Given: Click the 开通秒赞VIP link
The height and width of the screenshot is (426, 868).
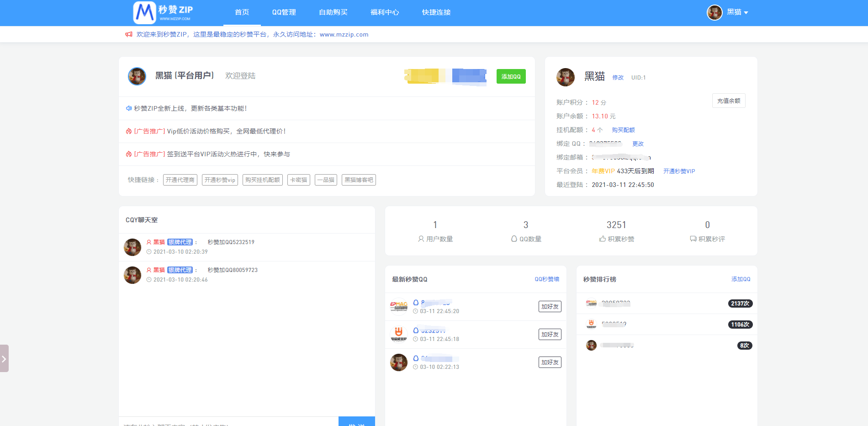Looking at the screenshot, I should pyautogui.click(x=679, y=171).
